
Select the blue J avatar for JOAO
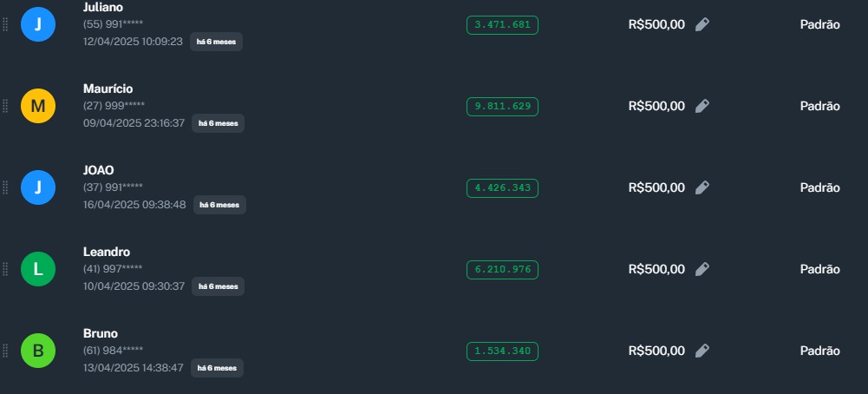(x=38, y=188)
